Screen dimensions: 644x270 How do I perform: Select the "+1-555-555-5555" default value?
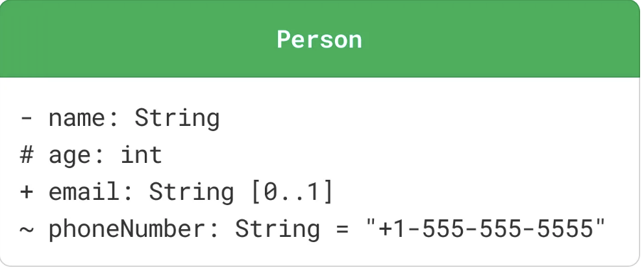[485, 230]
